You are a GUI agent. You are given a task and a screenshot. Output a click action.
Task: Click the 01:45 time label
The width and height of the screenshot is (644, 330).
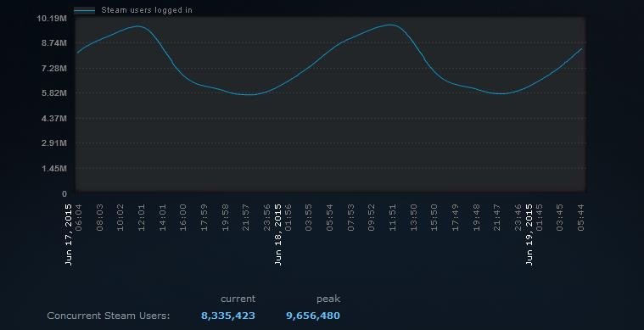coord(540,217)
